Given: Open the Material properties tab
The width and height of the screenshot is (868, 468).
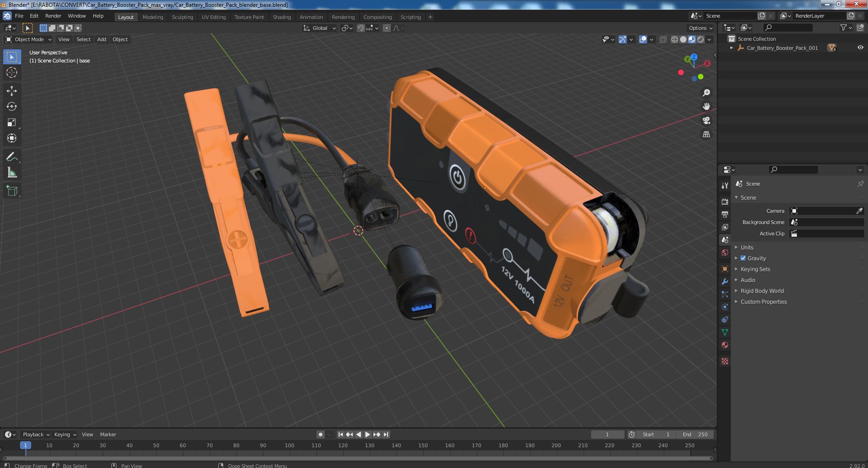Looking at the screenshot, I should point(725,345).
